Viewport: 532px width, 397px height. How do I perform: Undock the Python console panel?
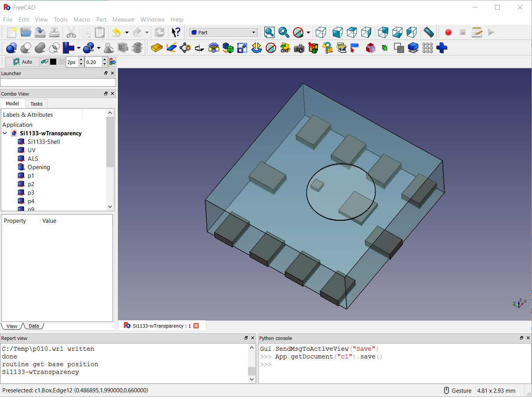[522, 338]
